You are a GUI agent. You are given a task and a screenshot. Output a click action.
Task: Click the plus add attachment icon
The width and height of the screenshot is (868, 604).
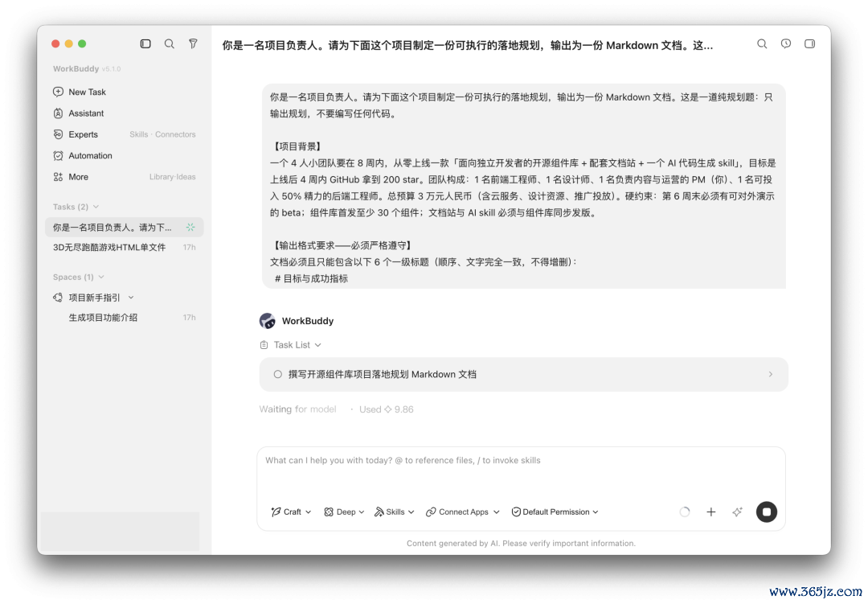tap(711, 512)
